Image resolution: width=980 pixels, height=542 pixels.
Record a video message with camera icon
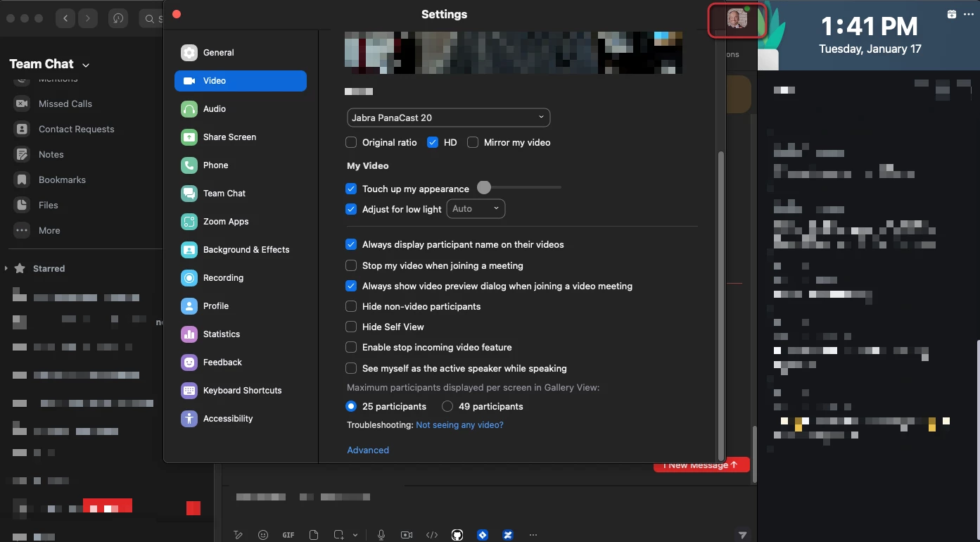pyautogui.click(x=407, y=535)
